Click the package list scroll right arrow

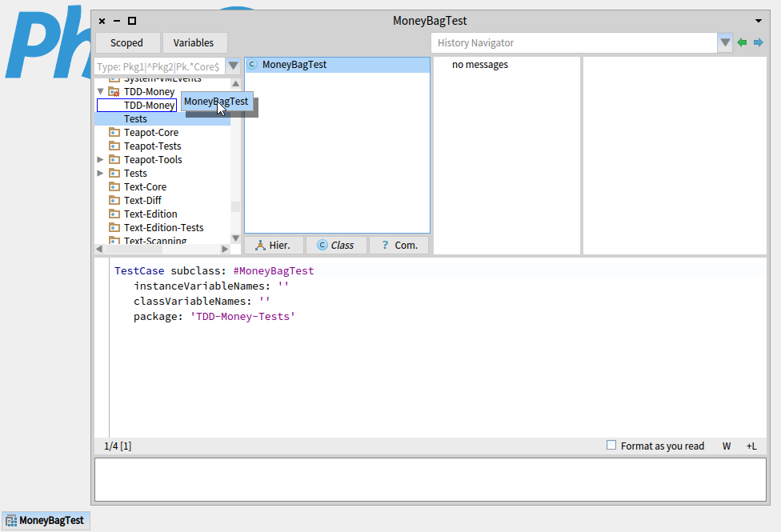pyautogui.click(x=225, y=249)
